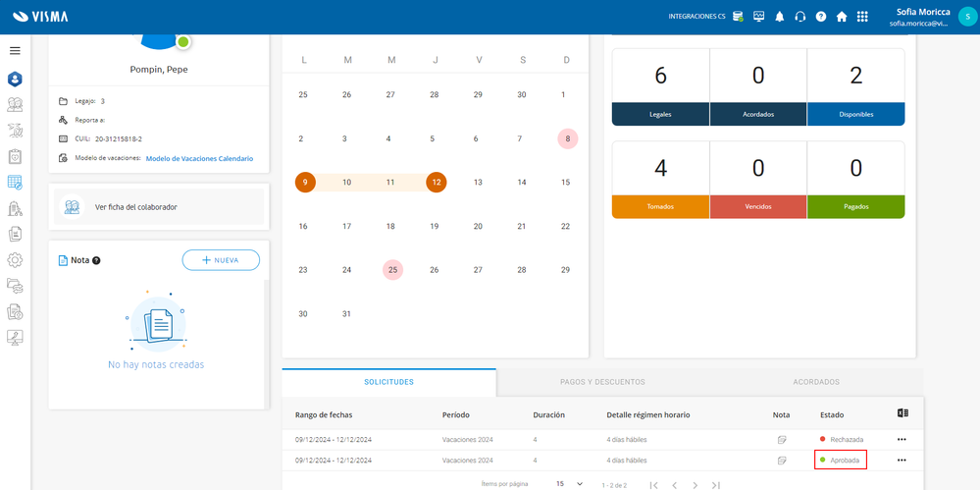Click the Período column header
980x490 pixels.
455,415
